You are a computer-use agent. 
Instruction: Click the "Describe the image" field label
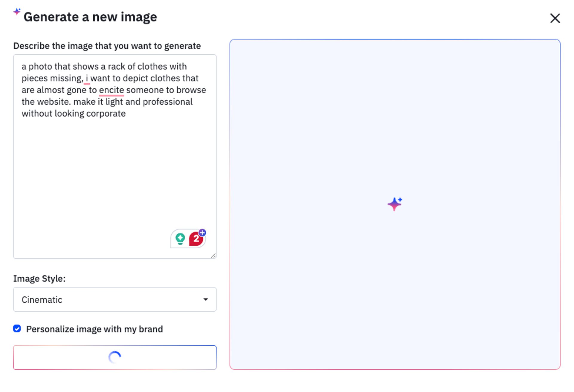(107, 46)
